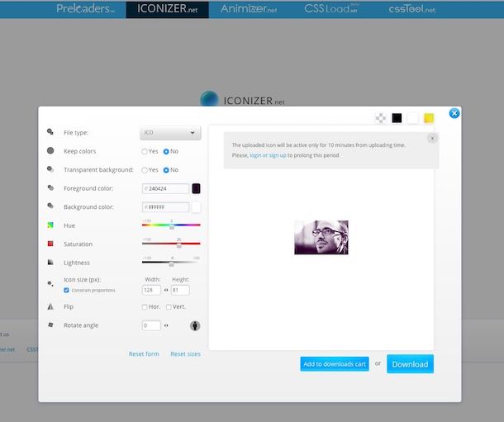Click the Rotate angle row icon
Viewport: 504px width, 422px height.
coord(50,325)
